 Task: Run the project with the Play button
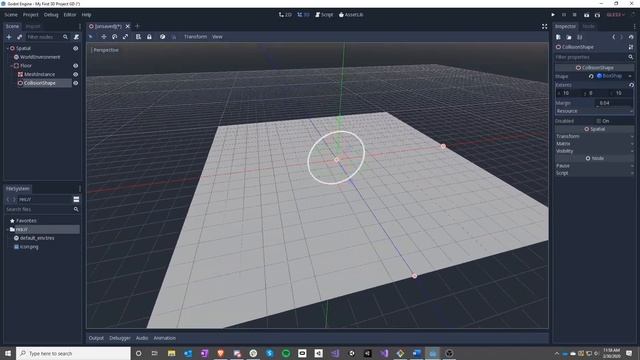[x=553, y=15]
